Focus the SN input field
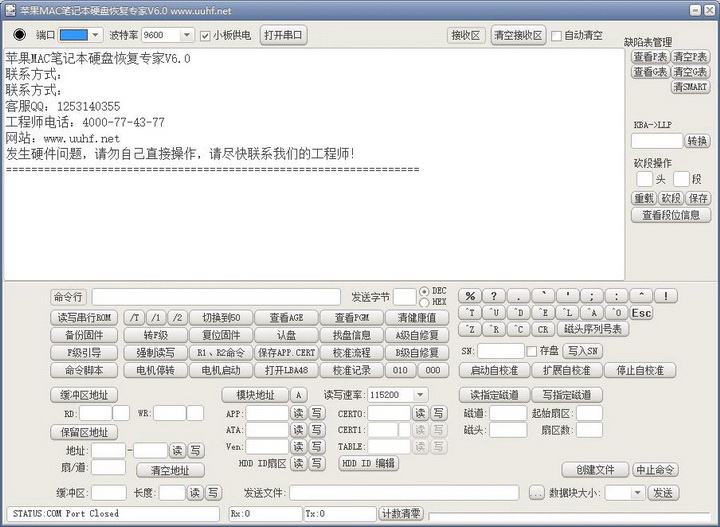 [501, 351]
